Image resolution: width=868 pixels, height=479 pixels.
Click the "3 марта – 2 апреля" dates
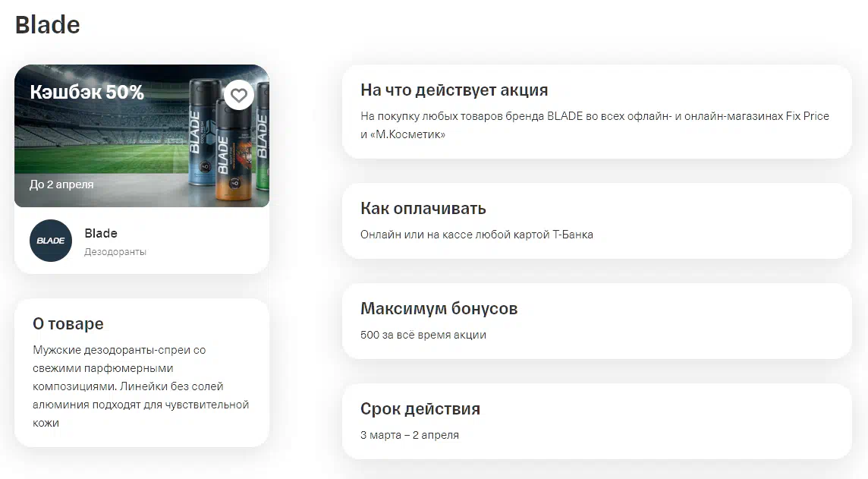click(410, 435)
